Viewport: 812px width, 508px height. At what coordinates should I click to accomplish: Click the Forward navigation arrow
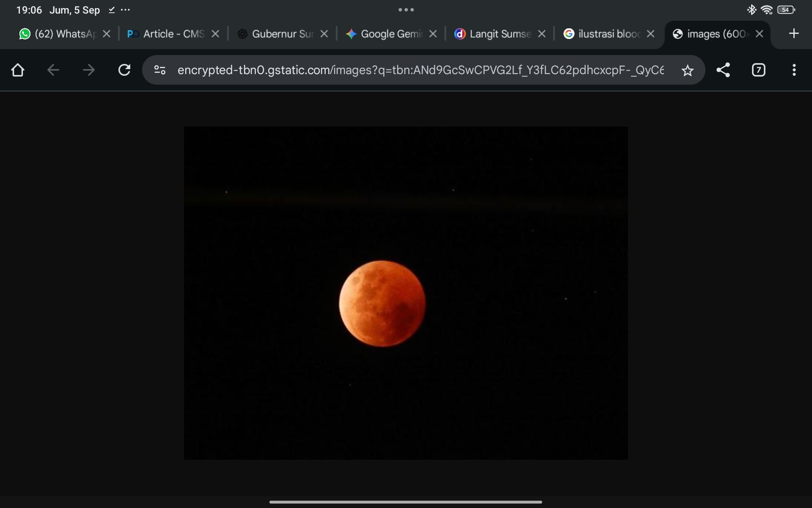click(x=88, y=70)
